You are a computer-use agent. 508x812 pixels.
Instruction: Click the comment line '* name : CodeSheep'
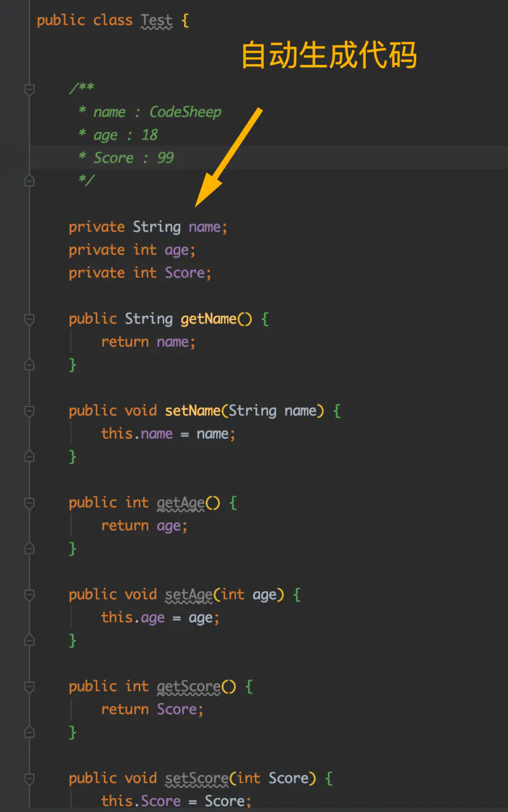[150, 112]
